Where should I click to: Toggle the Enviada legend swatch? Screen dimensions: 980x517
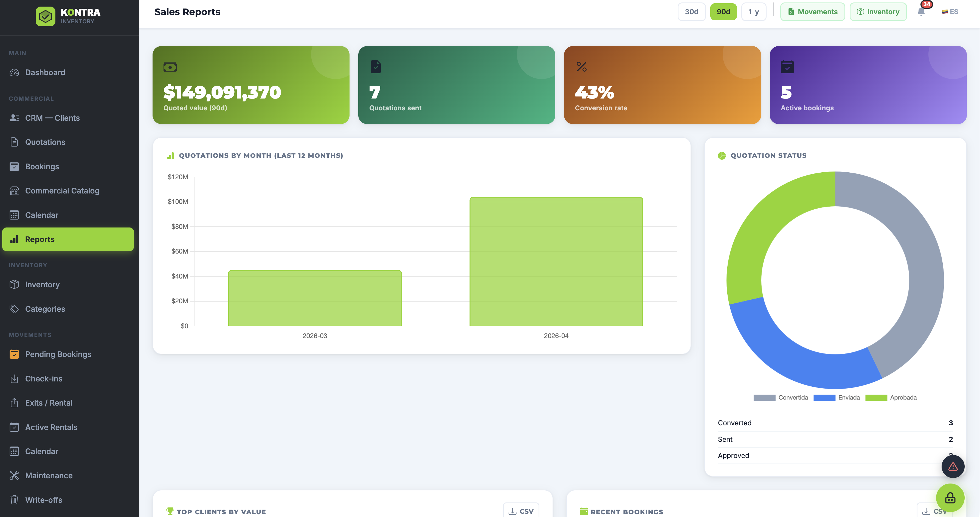tap(824, 398)
